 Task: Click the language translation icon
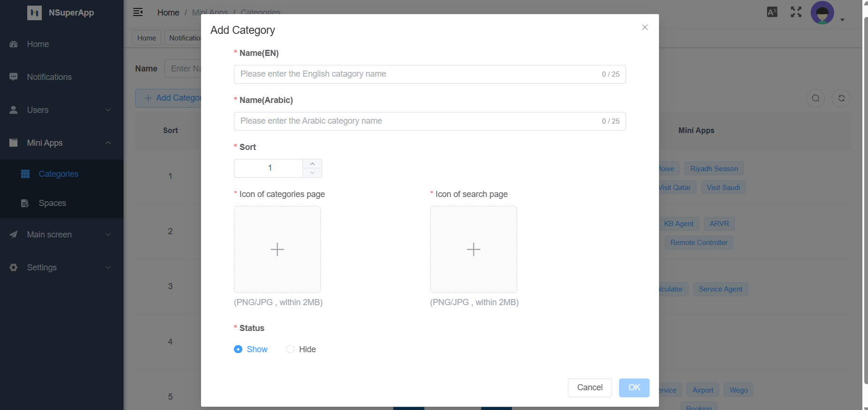click(x=772, y=12)
